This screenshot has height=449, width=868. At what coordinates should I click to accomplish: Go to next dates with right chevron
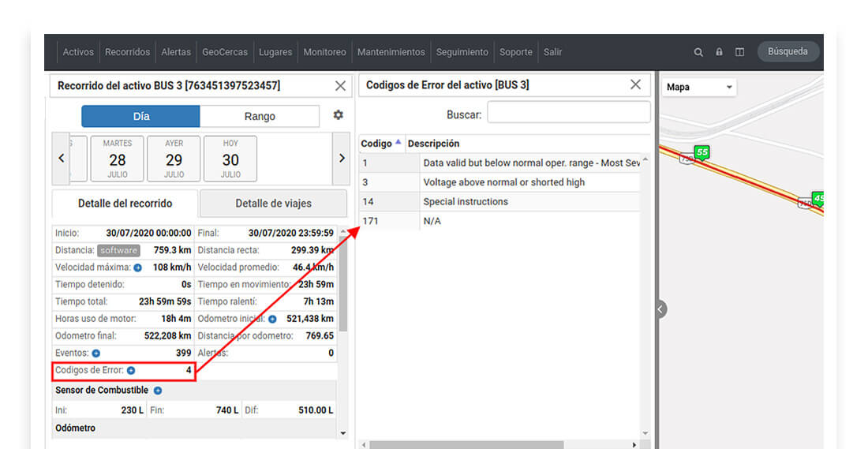coord(342,159)
